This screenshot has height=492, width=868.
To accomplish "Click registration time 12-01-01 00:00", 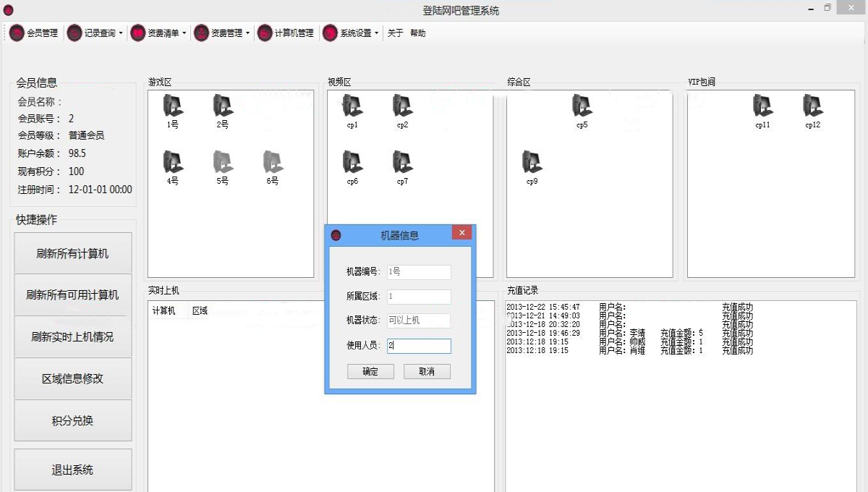I will 101,190.
